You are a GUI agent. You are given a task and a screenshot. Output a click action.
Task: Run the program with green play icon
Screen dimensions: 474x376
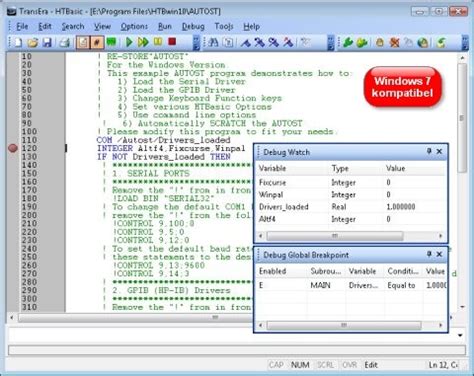pos(129,42)
